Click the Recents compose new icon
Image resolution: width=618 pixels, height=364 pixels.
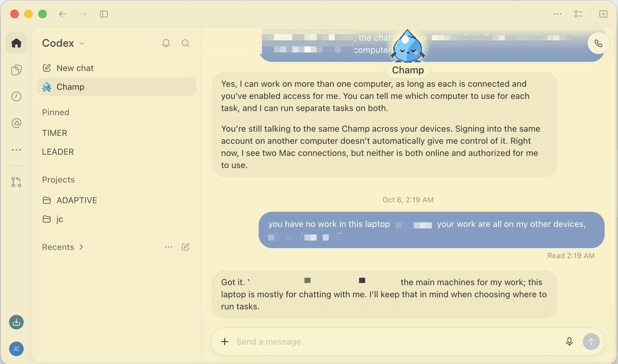click(185, 247)
